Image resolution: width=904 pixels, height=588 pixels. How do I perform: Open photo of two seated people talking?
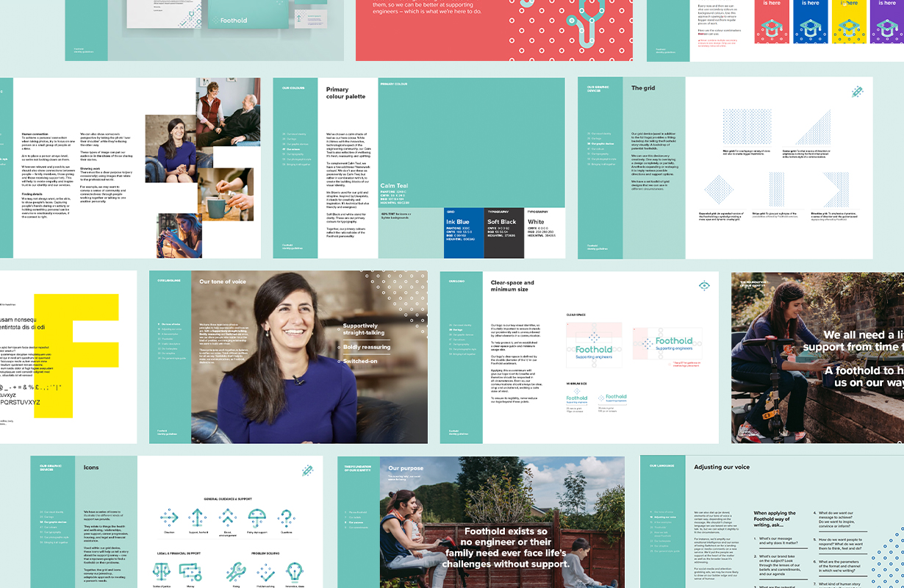point(228,112)
